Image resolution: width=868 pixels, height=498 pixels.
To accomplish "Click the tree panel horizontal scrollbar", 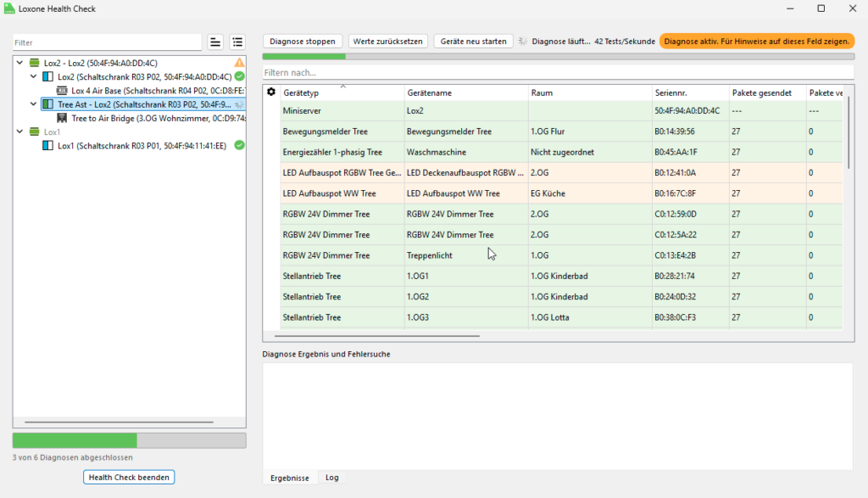I will (119, 422).
